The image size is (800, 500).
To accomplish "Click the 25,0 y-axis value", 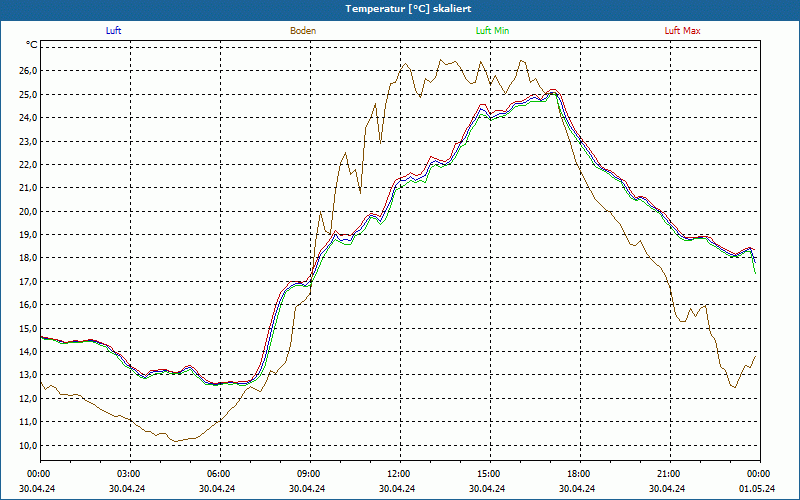I will click(x=29, y=94).
